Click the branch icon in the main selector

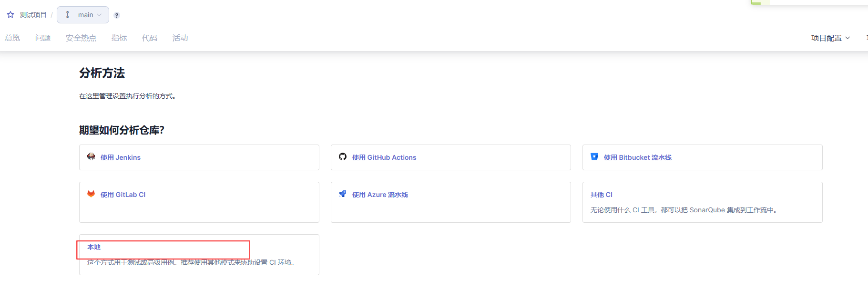[68, 15]
